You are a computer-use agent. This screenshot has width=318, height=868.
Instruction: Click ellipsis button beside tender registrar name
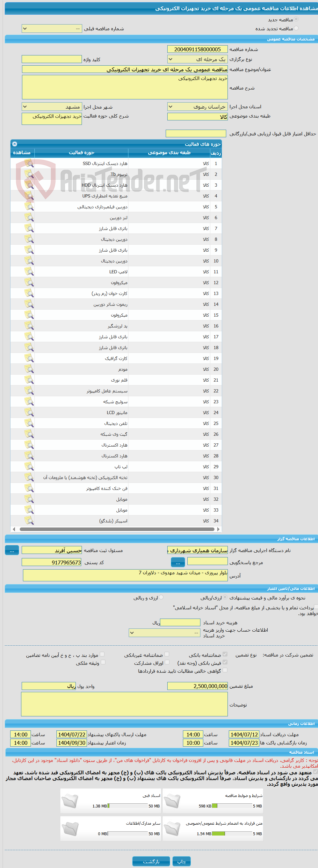pos(12,550)
